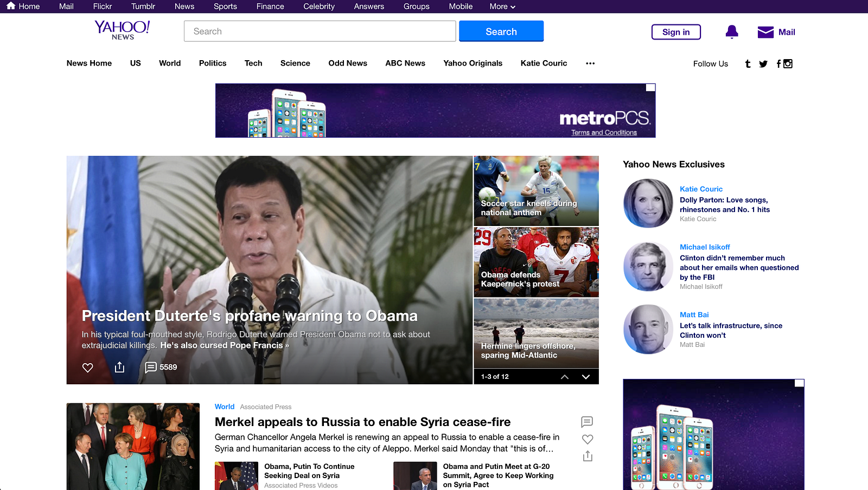
Task: Share the Duterte story
Action: click(x=119, y=367)
